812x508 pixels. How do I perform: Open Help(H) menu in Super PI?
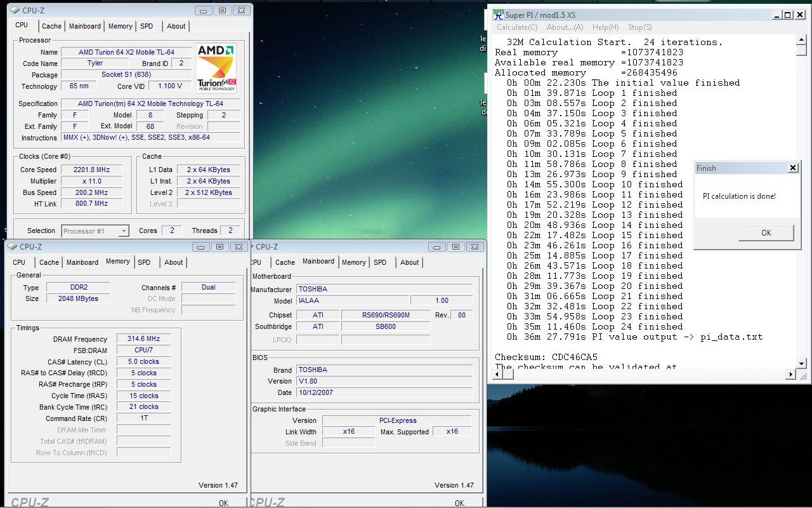pos(605,27)
